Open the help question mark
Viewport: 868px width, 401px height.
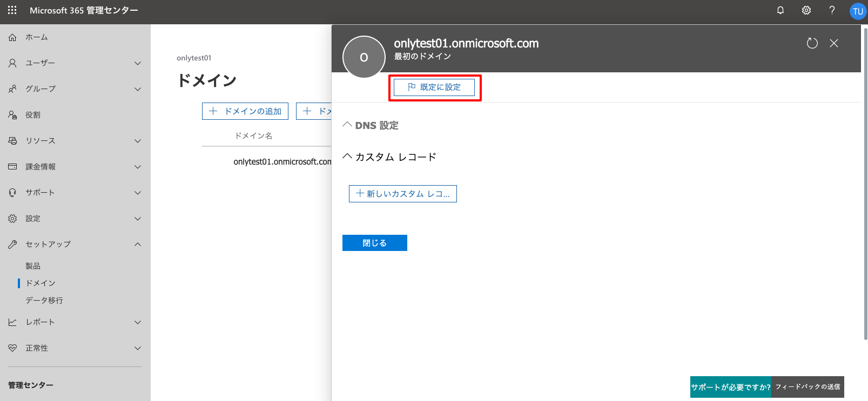pyautogui.click(x=832, y=10)
